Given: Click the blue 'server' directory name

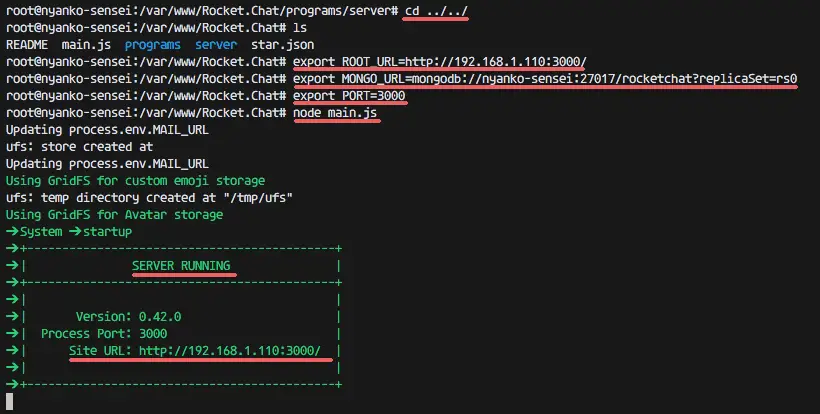Looking at the screenshot, I should [x=216, y=45].
